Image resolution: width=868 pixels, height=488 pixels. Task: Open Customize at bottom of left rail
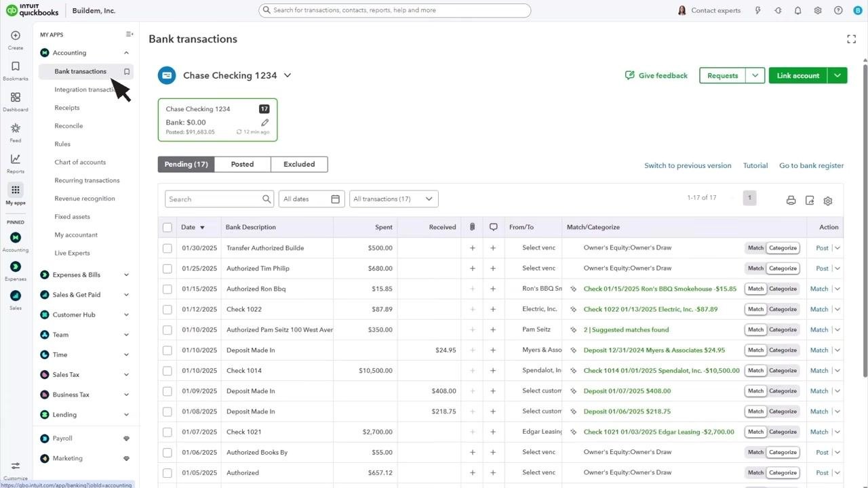pos(16,470)
